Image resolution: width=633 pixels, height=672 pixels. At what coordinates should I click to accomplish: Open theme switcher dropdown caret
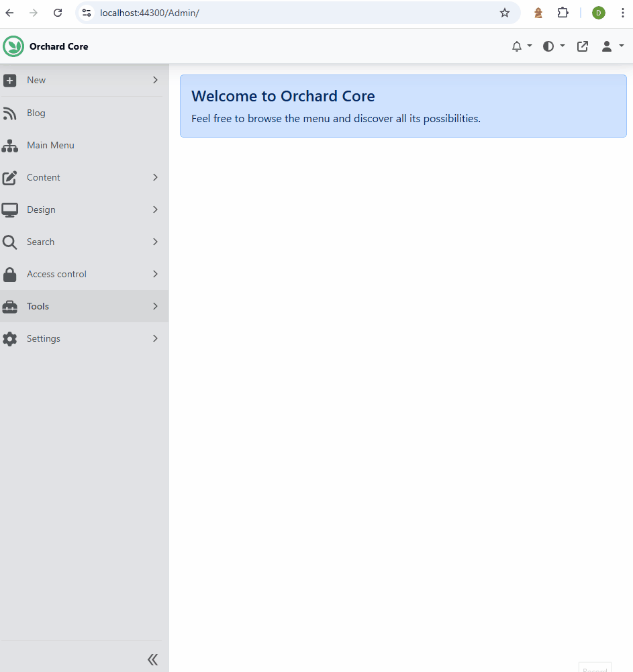coord(563,46)
